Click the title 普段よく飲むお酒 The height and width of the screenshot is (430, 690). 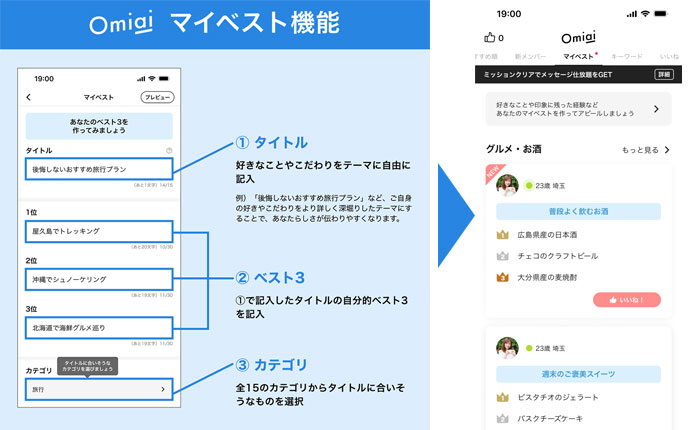pos(578,211)
